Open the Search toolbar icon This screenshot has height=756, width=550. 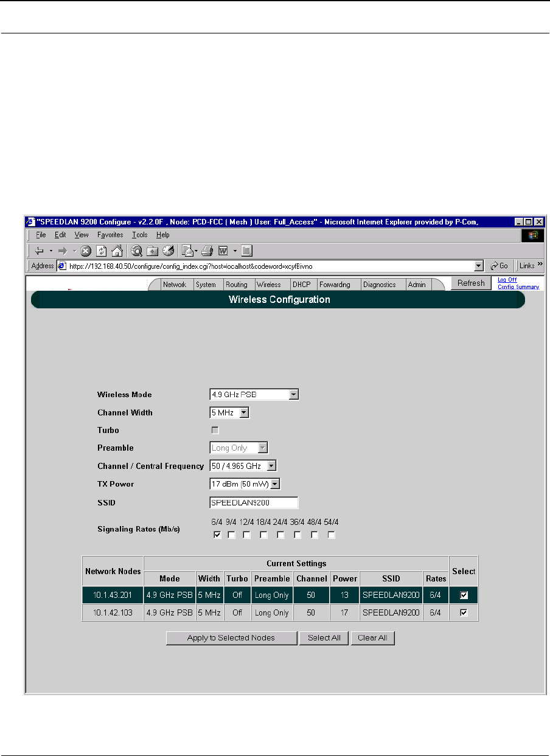(x=136, y=251)
